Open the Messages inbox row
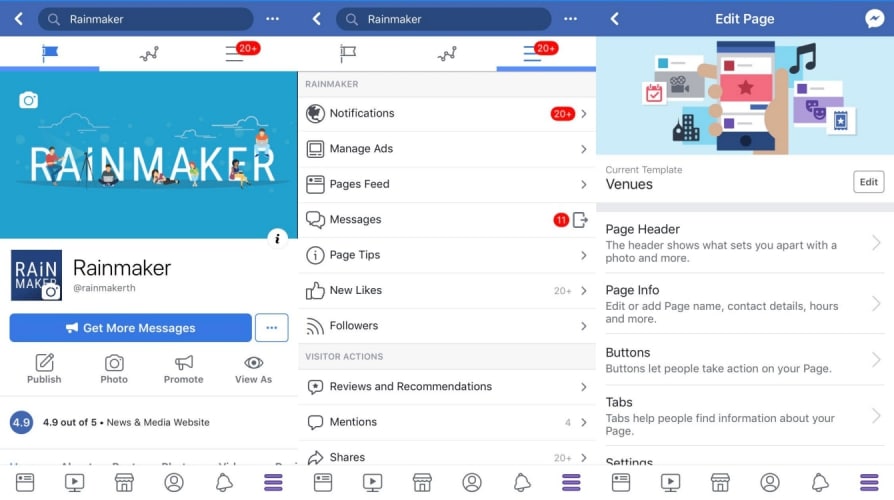Viewport: 894px width, 500px height. click(446, 220)
